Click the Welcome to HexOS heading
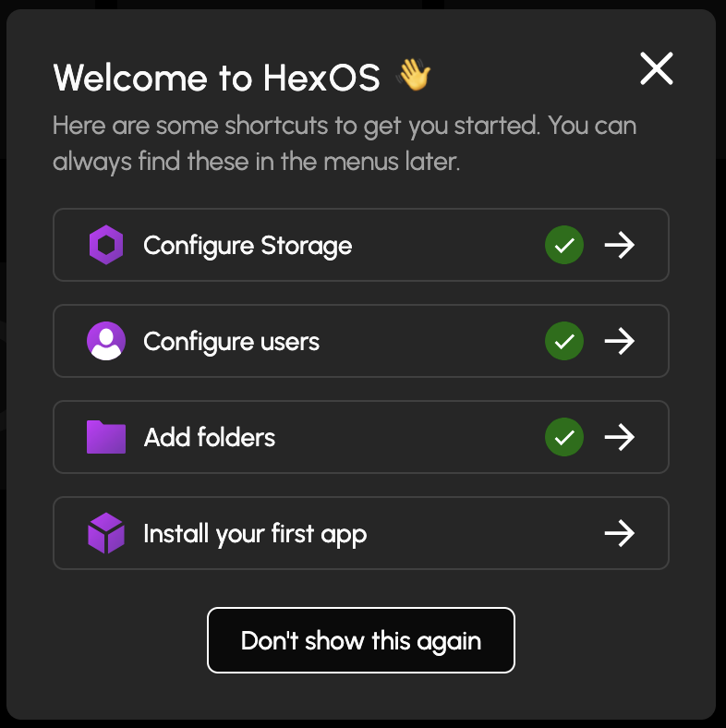Screen dimensions: 726x728 tap(217, 78)
